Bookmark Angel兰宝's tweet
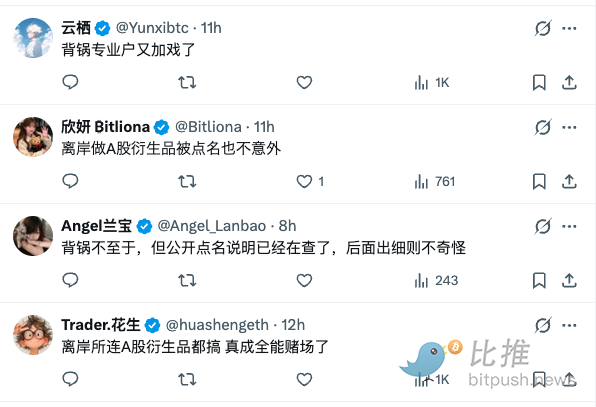Viewport: 596px width, 407px height. point(539,280)
